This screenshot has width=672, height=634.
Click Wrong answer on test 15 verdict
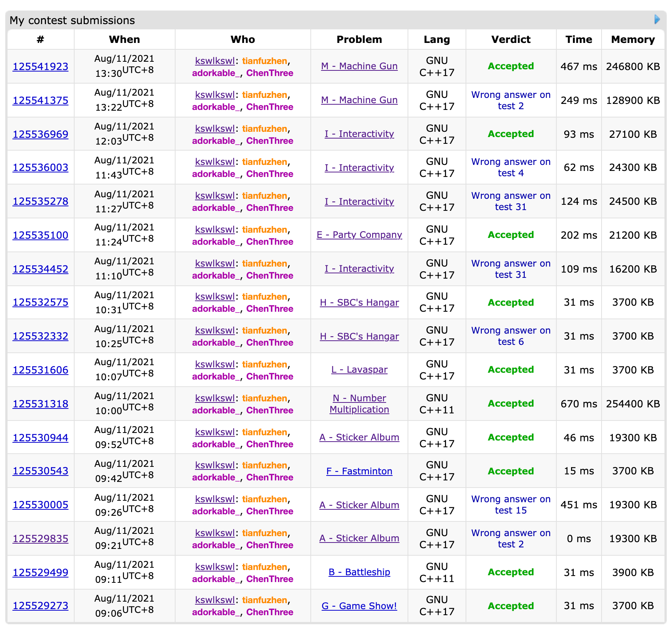510,505
